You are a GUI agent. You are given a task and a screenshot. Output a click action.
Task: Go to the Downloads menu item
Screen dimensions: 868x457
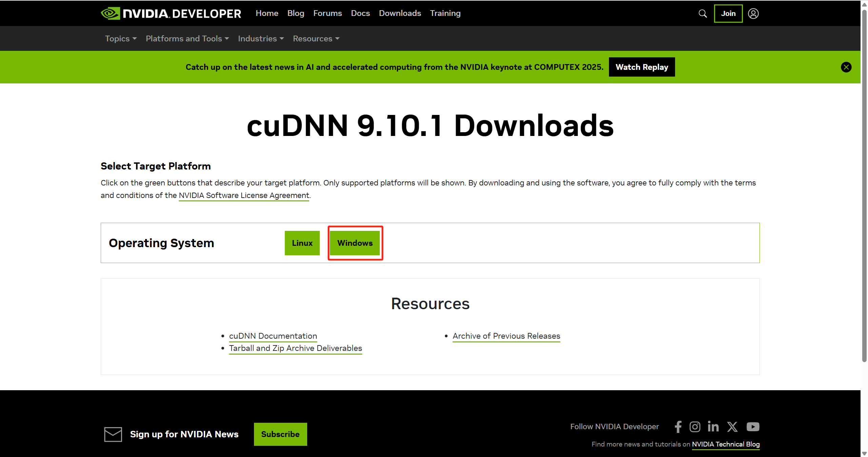point(400,13)
